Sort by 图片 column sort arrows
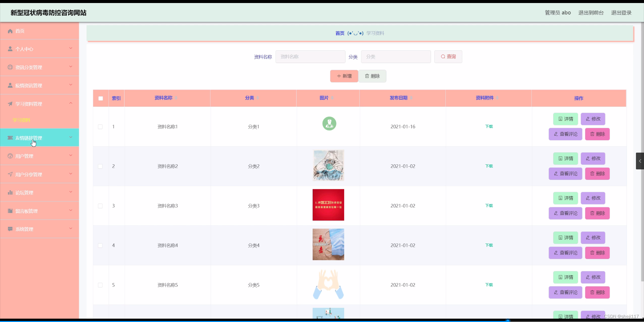Viewport: 644px width, 322px height. point(332,98)
